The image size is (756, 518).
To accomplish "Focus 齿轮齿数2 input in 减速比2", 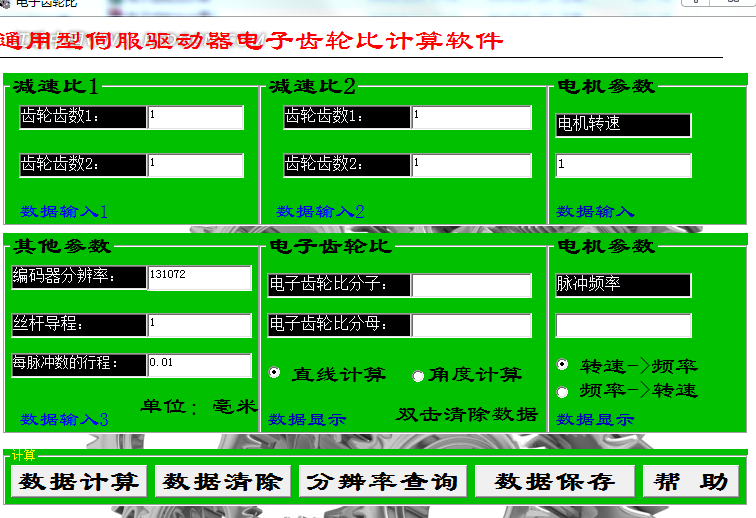I will [470, 165].
